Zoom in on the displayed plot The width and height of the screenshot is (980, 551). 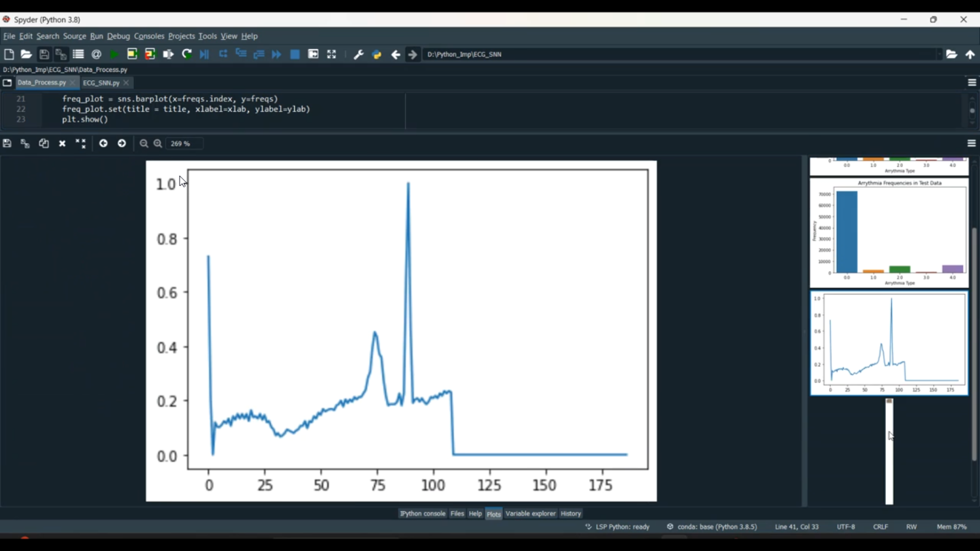[x=157, y=143]
